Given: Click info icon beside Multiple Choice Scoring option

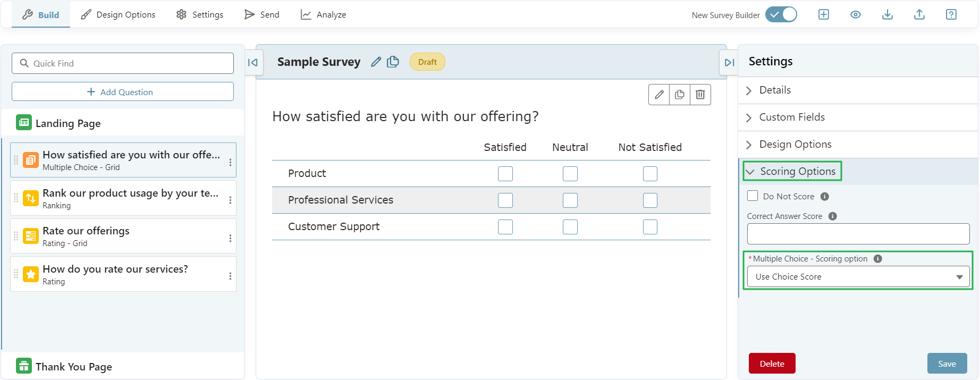Looking at the screenshot, I should tap(878, 259).
